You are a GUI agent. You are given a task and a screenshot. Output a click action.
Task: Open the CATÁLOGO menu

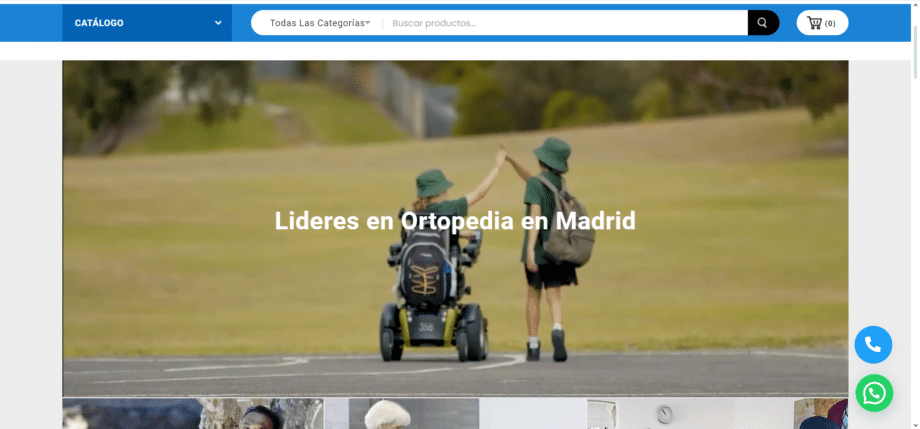click(147, 23)
